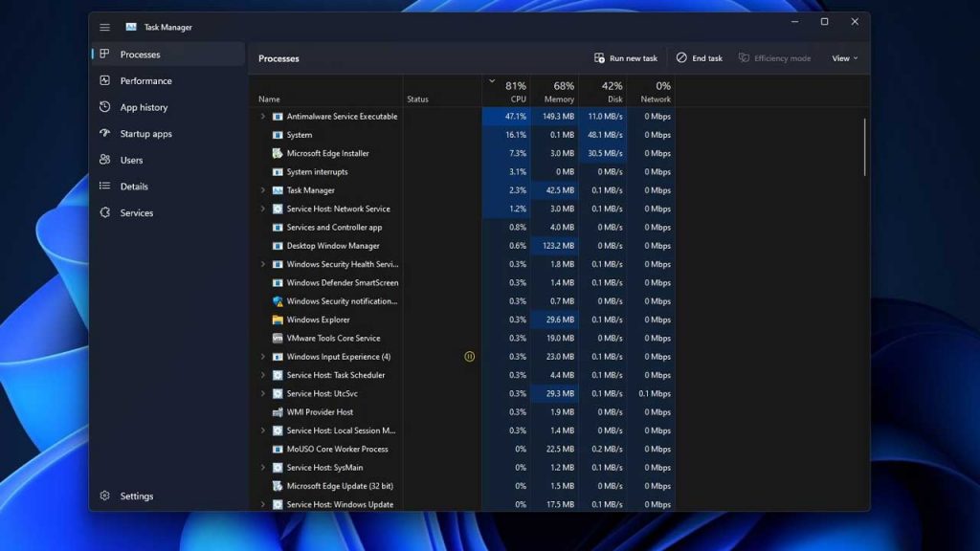This screenshot has height=551, width=980.
Task: Sort by the Memory column header
Action: (554, 91)
